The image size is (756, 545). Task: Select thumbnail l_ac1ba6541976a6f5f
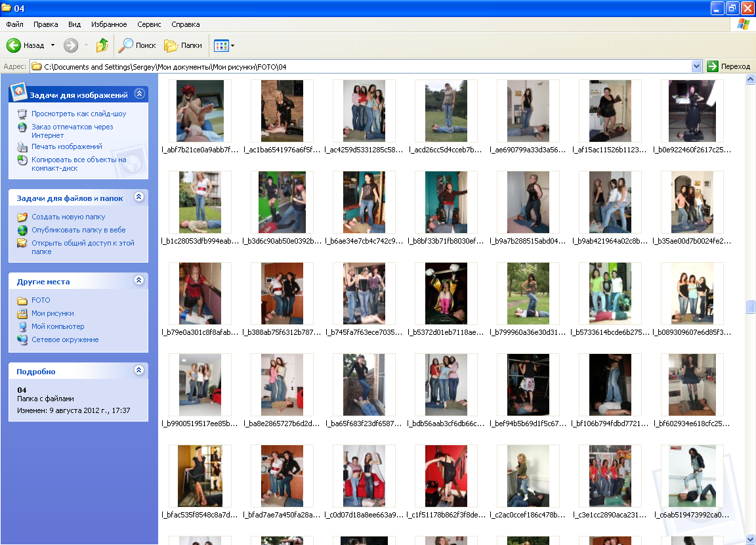coord(282,111)
